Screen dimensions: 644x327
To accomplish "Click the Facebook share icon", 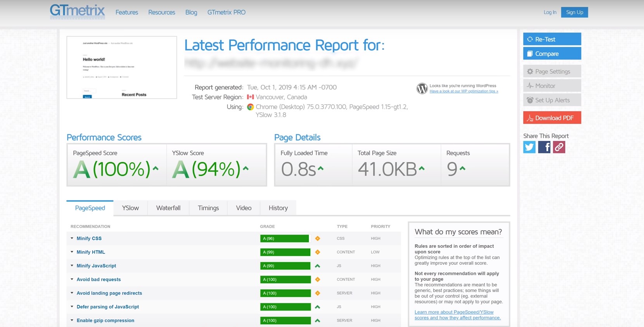I will pos(544,147).
